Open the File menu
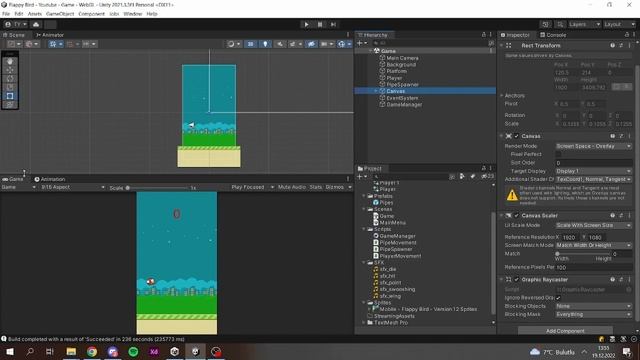The image size is (640, 360). [6, 14]
